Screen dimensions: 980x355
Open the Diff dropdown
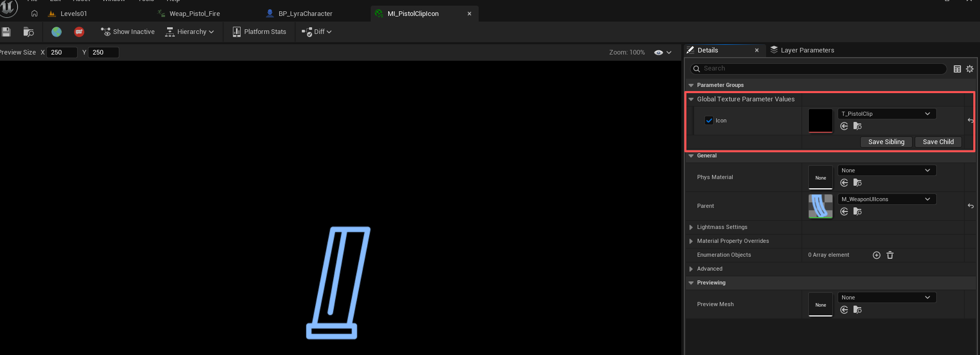tap(316, 32)
